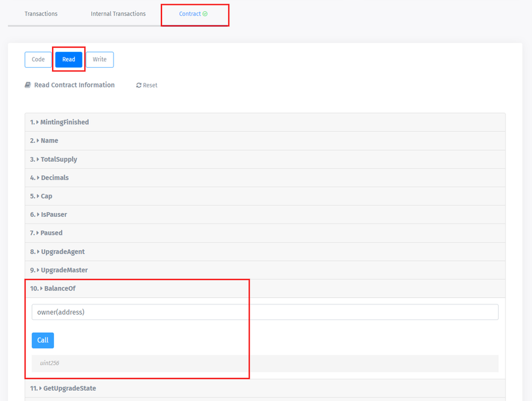Select the Contract tab
This screenshot has width=532, height=401.
coord(190,14)
